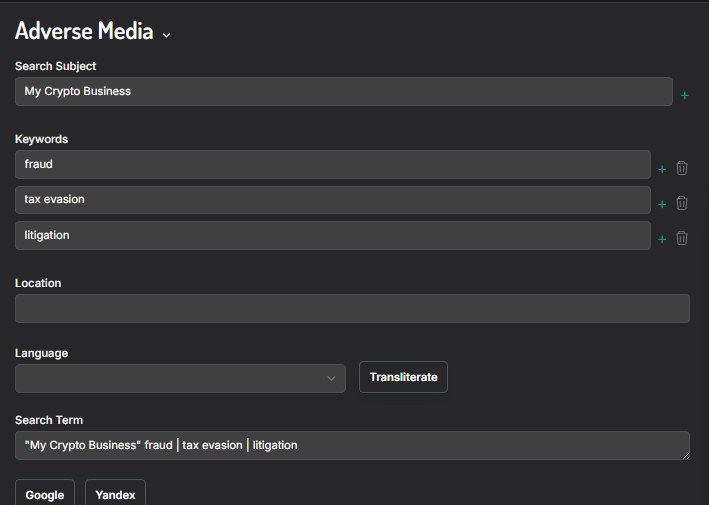709x505 pixels.
Task: Focus the Search Subject input field
Action: [343, 91]
